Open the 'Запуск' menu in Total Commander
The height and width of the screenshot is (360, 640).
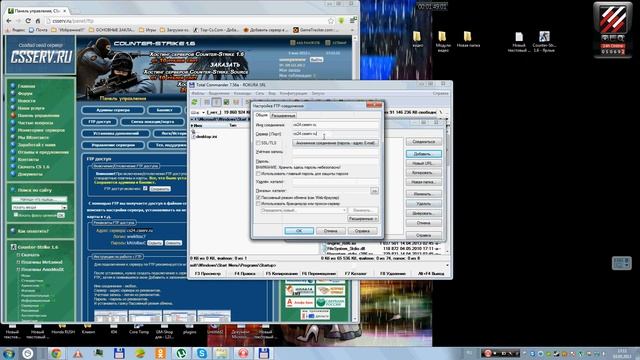coord(318,93)
